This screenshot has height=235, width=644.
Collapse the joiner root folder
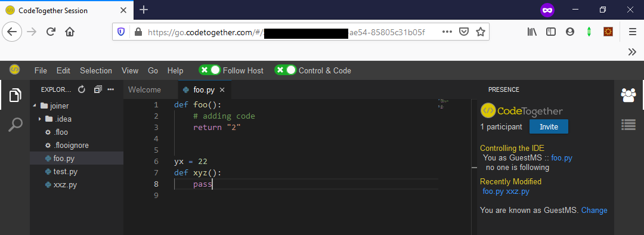(35, 106)
